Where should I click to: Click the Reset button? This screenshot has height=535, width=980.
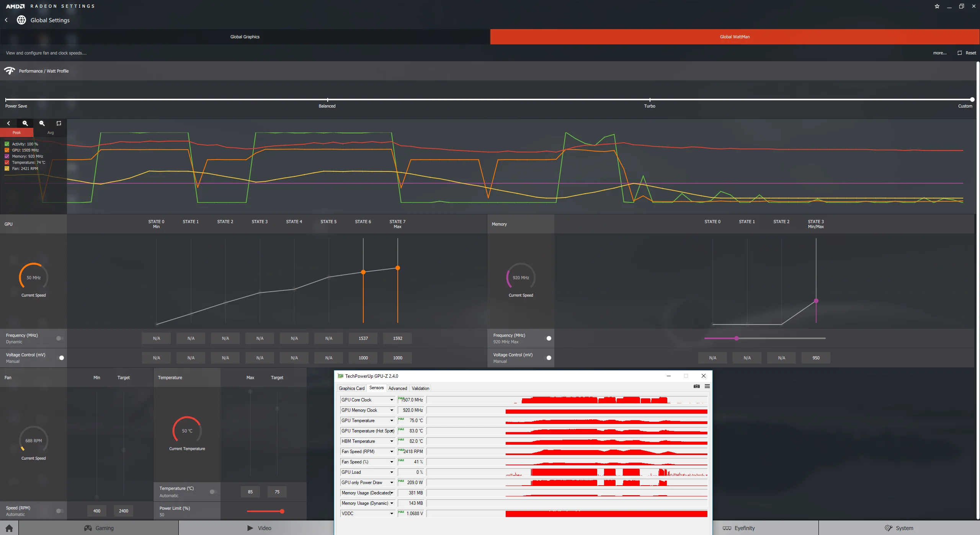[x=967, y=53]
